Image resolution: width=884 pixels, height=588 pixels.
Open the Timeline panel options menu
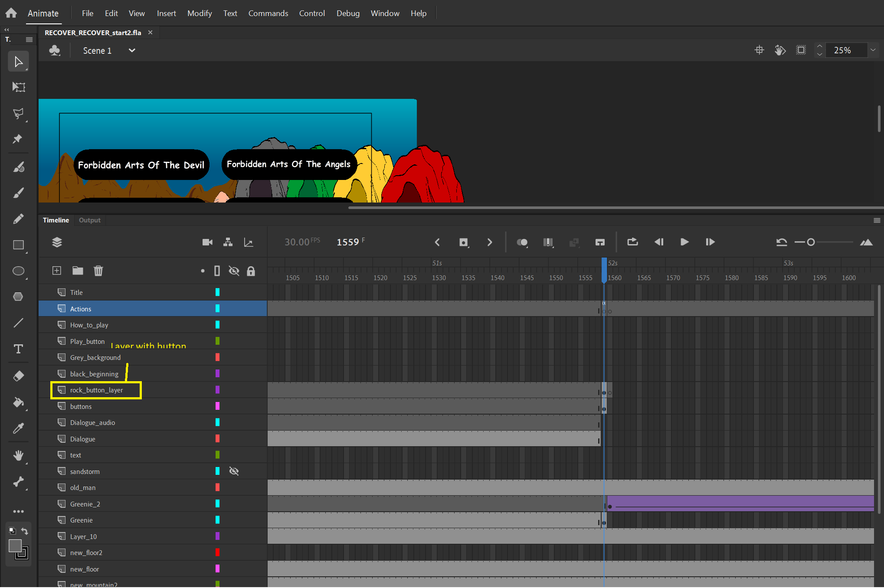877,220
